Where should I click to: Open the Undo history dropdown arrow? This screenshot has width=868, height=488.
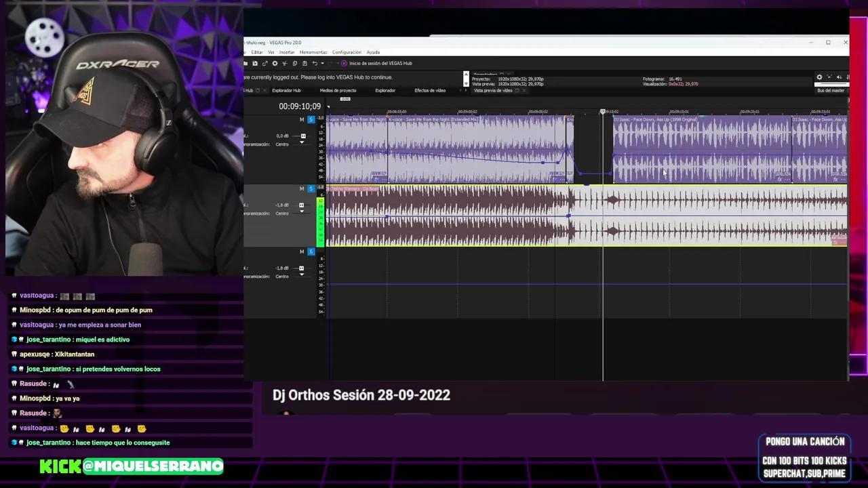click(322, 63)
